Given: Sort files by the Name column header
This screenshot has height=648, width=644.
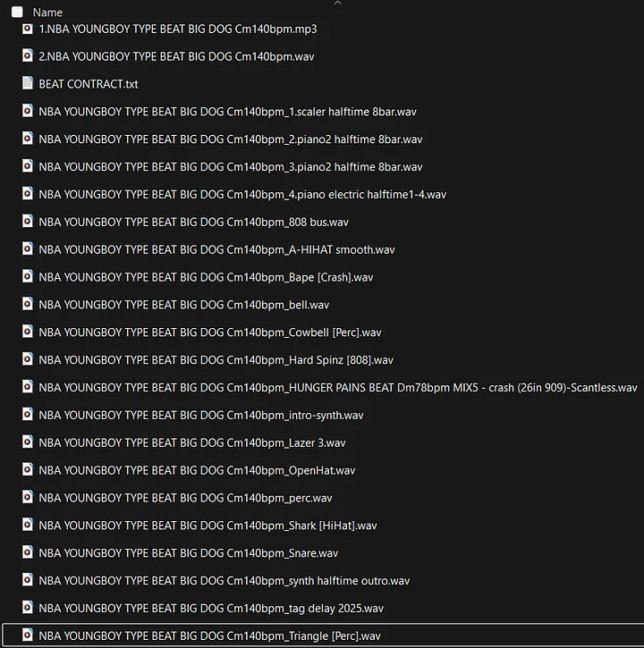Looking at the screenshot, I should [x=47, y=13].
